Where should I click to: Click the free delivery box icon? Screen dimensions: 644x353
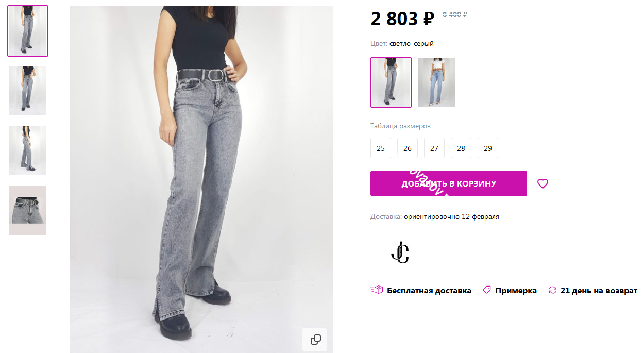point(377,290)
